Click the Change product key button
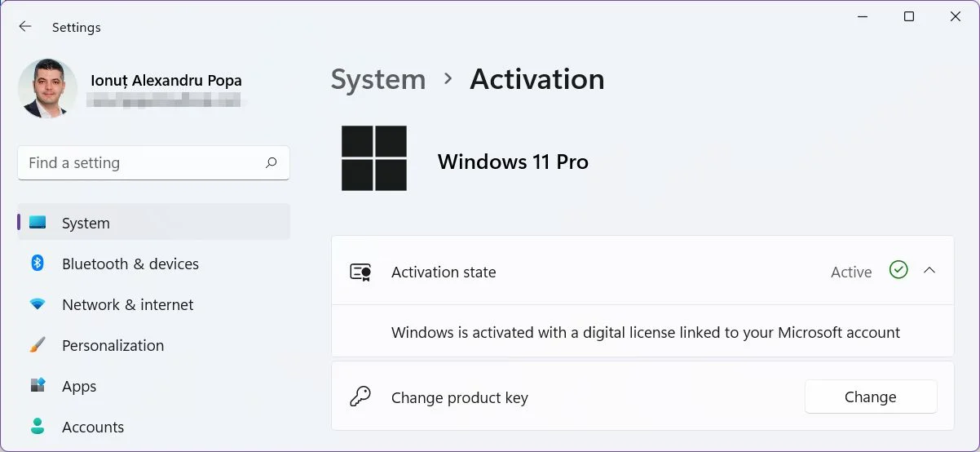The image size is (980, 452). point(871,397)
